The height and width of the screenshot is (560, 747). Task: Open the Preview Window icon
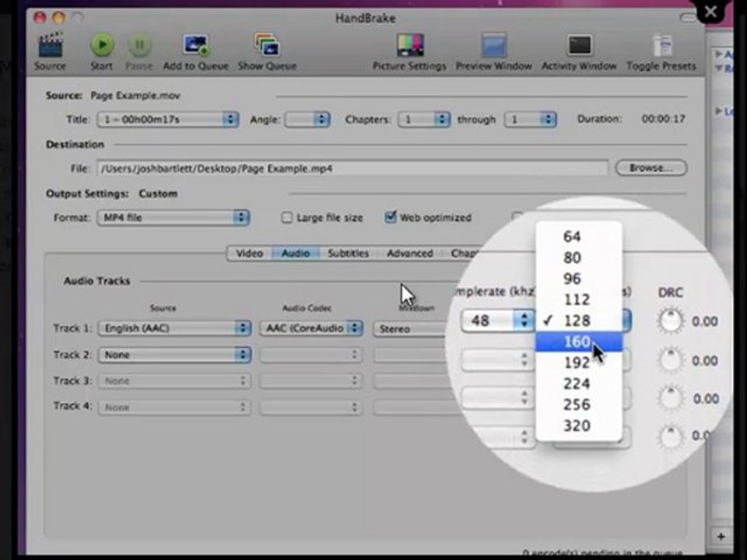(x=493, y=46)
